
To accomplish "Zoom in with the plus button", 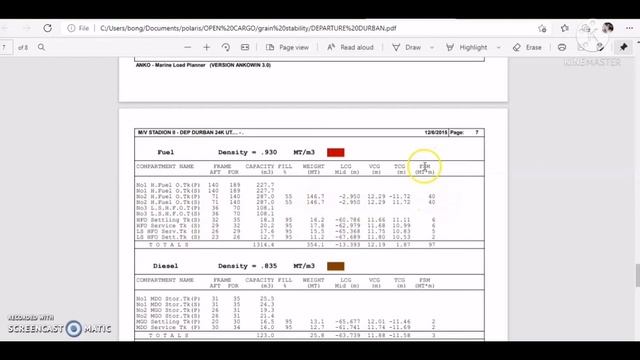I will (207, 47).
